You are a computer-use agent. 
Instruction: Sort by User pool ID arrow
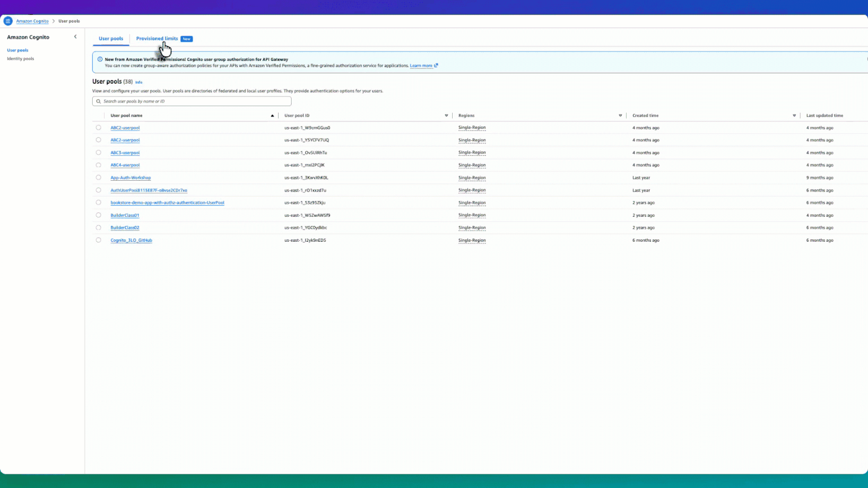[x=446, y=116]
